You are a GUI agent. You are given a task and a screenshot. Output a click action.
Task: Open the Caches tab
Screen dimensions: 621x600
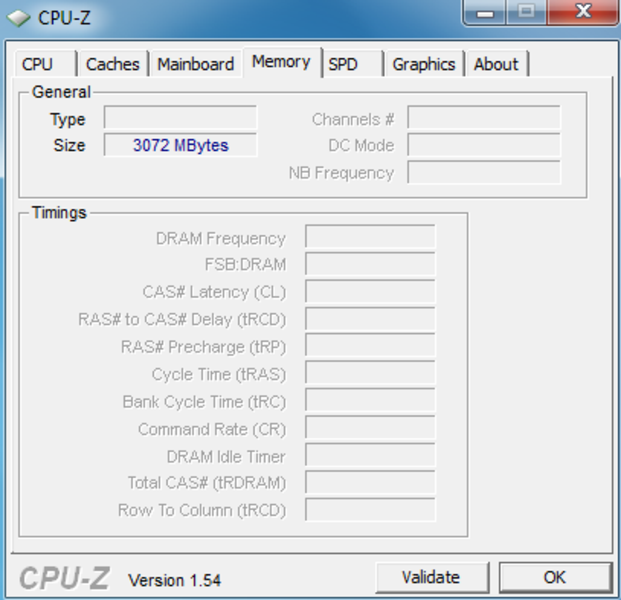[113, 64]
